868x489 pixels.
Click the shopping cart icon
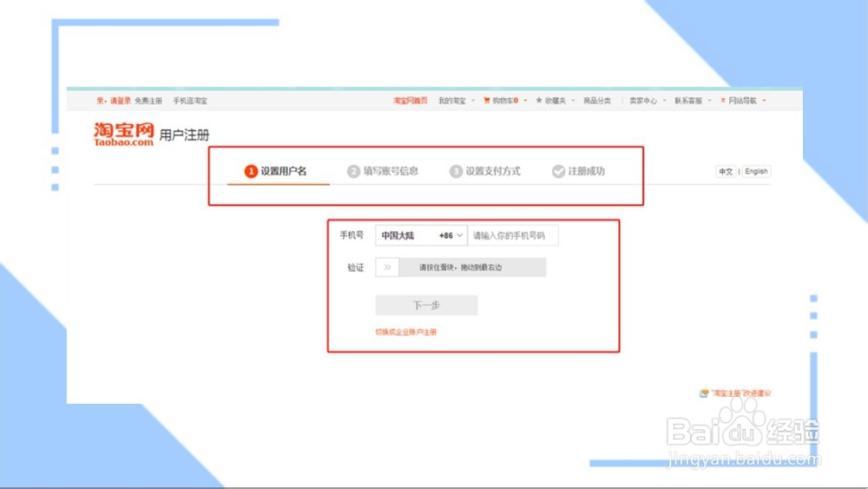pyautogui.click(x=487, y=101)
